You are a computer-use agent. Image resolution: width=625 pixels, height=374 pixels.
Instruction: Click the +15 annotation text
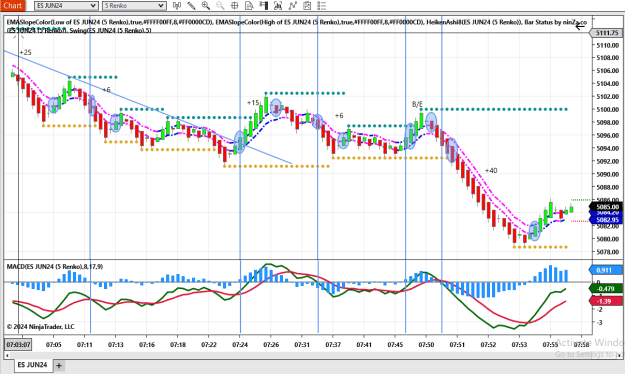pyautogui.click(x=253, y=103)
